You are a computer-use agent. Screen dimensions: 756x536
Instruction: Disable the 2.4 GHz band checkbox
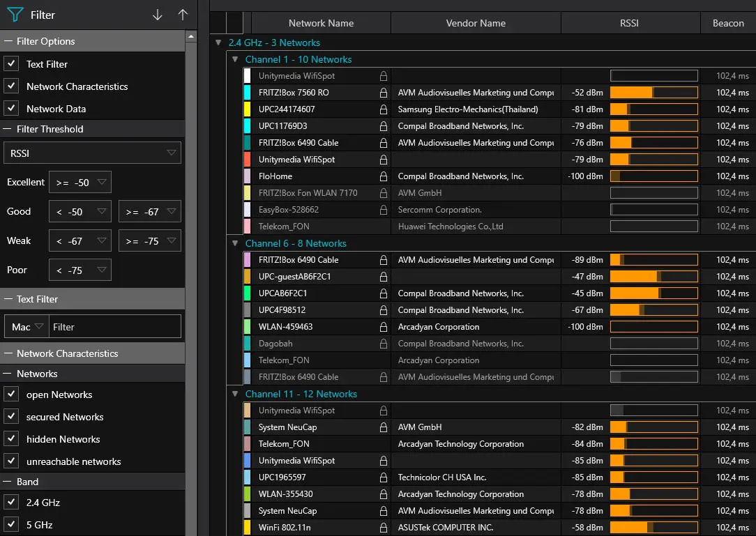click(x=11, y=502)
